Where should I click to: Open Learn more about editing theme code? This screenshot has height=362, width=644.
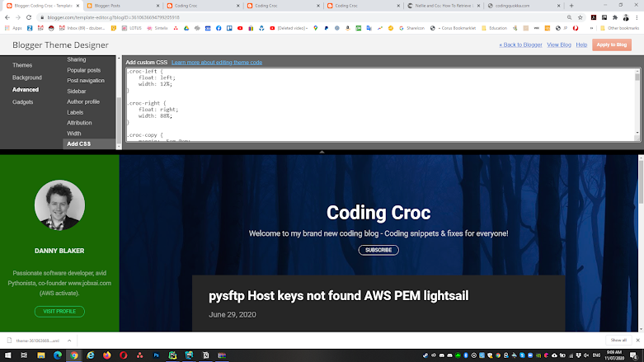pyautogui.click(x=217, y=63)
